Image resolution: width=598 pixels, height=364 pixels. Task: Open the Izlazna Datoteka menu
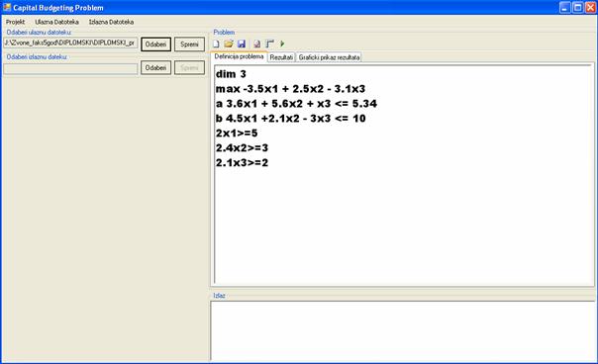111,22
